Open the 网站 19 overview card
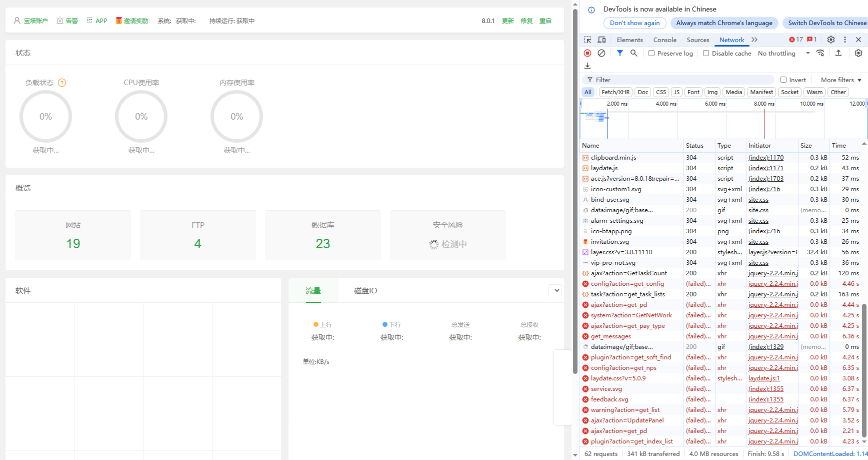The height and width of the screenshot is (460, 868). click(73, 235)
